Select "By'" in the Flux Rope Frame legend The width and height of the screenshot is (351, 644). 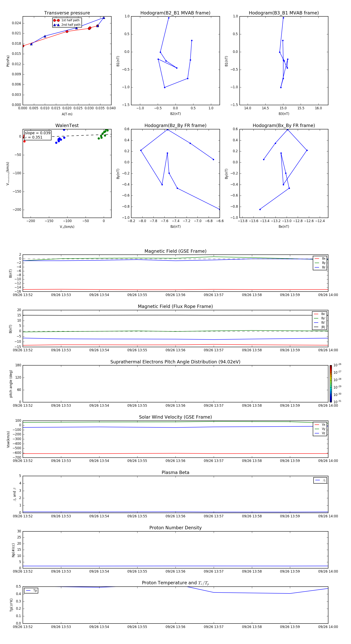pos(320,318)
